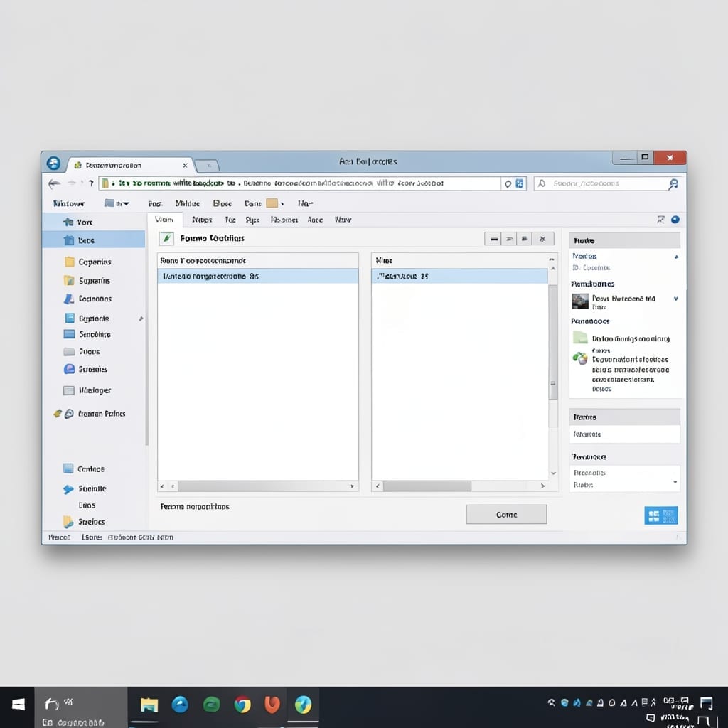Click the Midue toolbar item
This screenshot has height=728, width=728.
(x=188, y=203)
